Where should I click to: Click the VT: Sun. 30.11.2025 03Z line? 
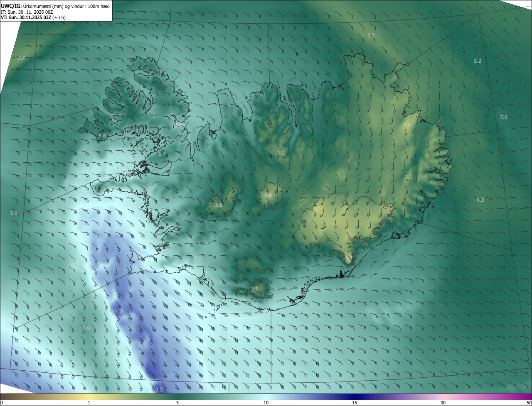click(x=33, y=17)
